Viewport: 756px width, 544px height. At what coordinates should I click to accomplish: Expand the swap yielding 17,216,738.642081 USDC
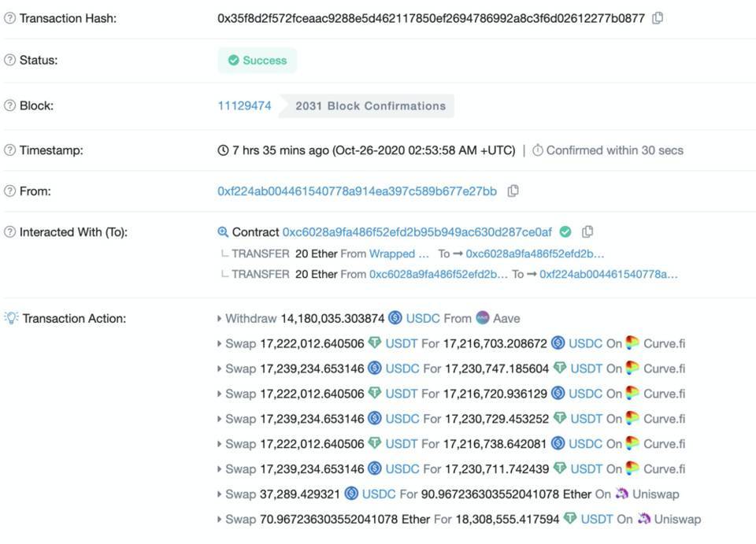point(220,444)
